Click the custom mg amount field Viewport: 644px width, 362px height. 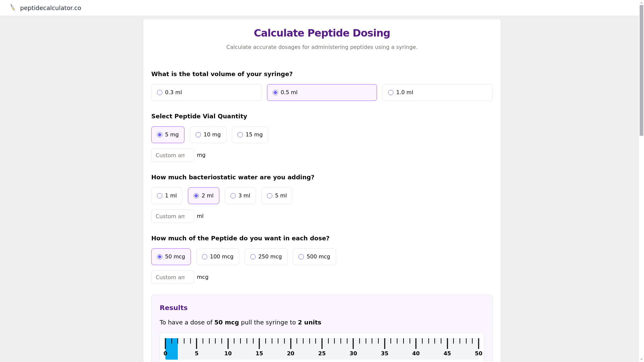[x=172, y=155]
